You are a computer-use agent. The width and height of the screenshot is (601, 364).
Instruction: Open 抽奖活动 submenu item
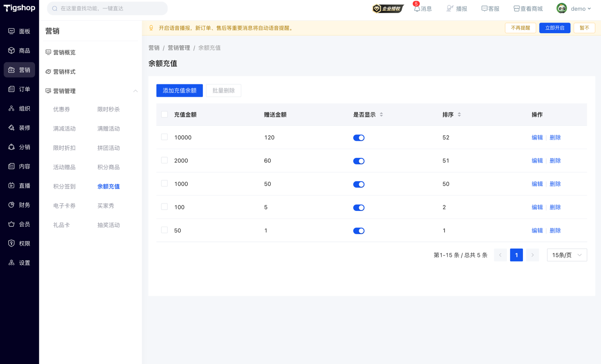pyautogui.click(x=109, y=225)
